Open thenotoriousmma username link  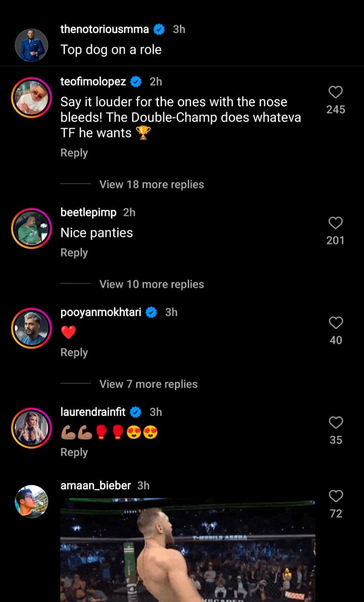104,29
